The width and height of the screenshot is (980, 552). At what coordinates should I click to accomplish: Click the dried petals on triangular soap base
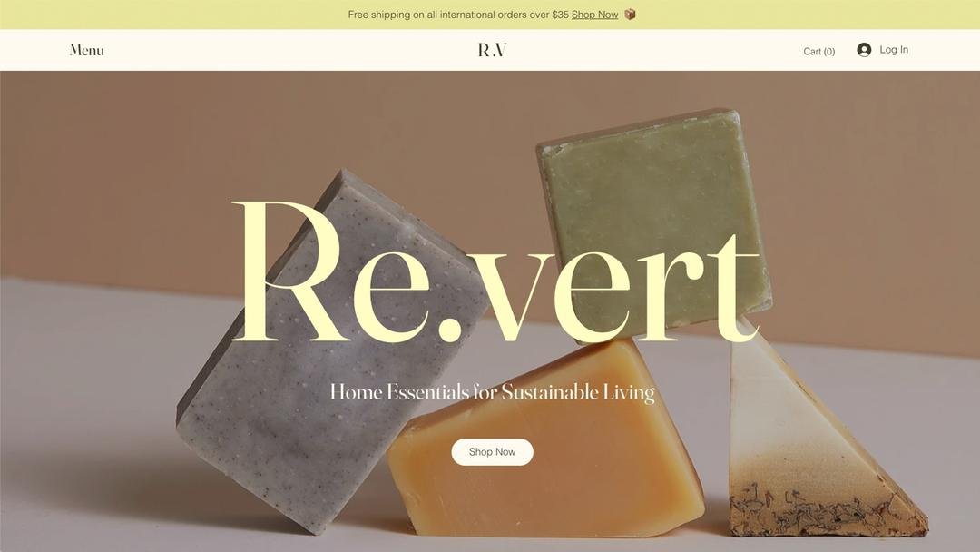point(825,509)
